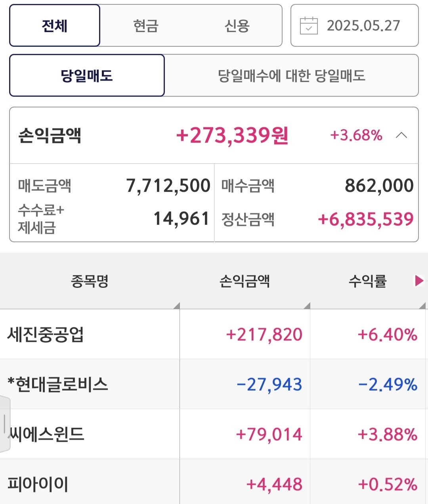The width and height of the screenshot is (428, 504).
Task: Click the date field 2025.05.27
Action: (x=363, y=26)
